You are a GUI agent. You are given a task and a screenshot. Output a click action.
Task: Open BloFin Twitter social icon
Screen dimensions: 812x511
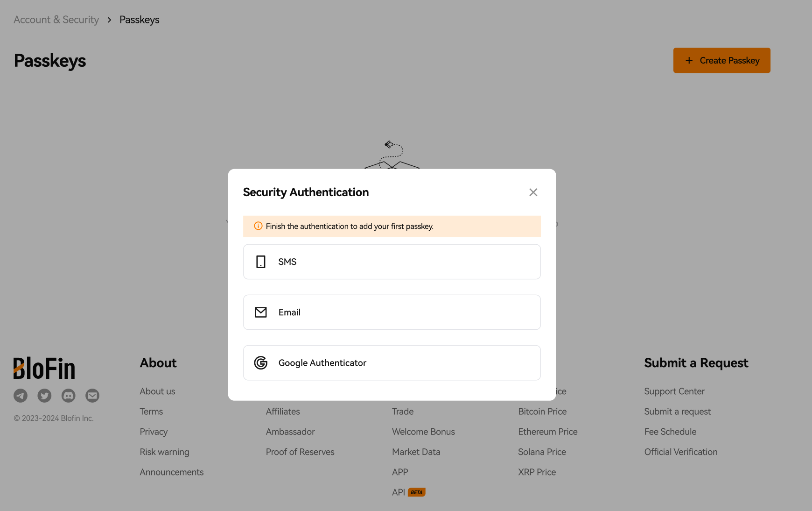coord(44,396)
